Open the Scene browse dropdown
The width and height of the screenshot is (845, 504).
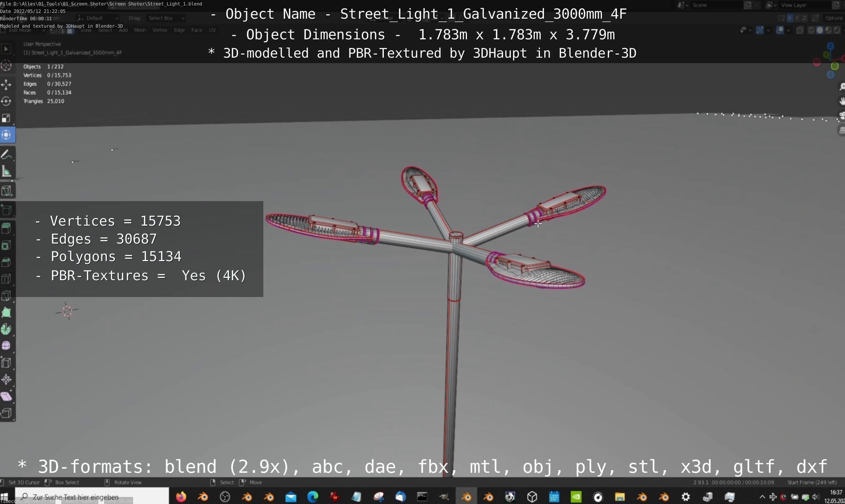click(x=683, y=5)
